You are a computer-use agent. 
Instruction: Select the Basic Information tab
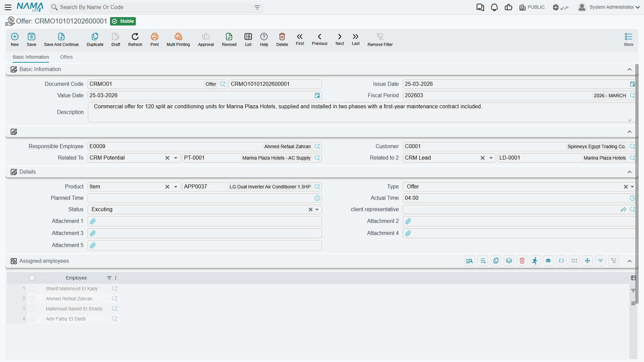point(31,57)
